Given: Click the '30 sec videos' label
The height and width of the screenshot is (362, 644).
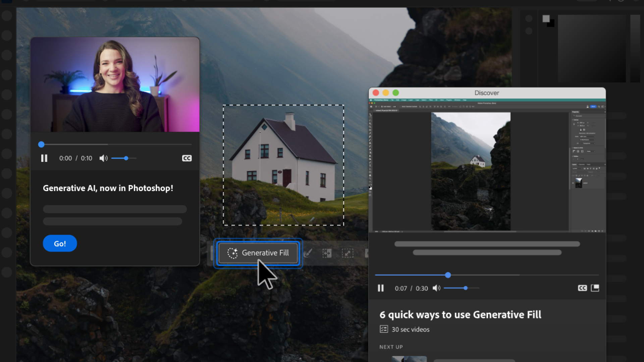Looking at the screenshot, I should [411, 329].
